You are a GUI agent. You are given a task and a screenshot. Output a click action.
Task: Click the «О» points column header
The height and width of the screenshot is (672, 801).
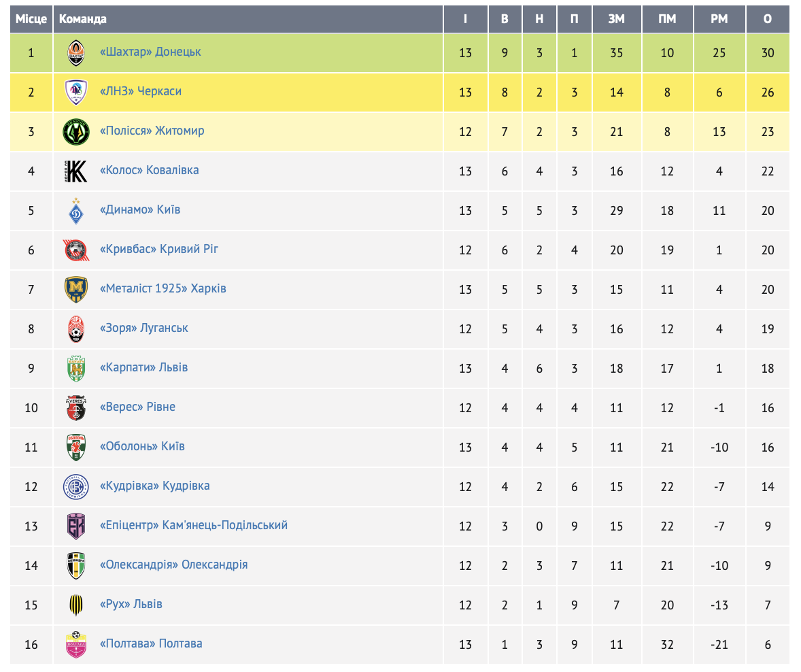pyautogui.click(x=768, y=19)
